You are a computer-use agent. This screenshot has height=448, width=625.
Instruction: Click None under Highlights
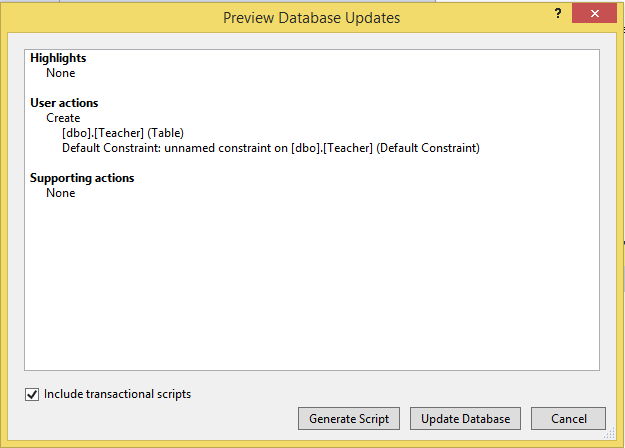pos(60,73)
